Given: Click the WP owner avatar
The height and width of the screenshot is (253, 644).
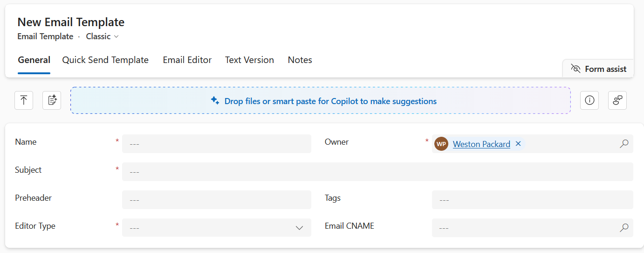Looking at the screenshot, I should click(x=441, y=144).
